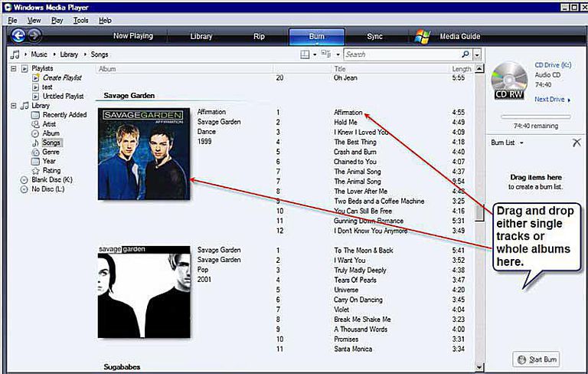
Task: Click the greyed Forward arrow button
Action: [x=34, y=35]
